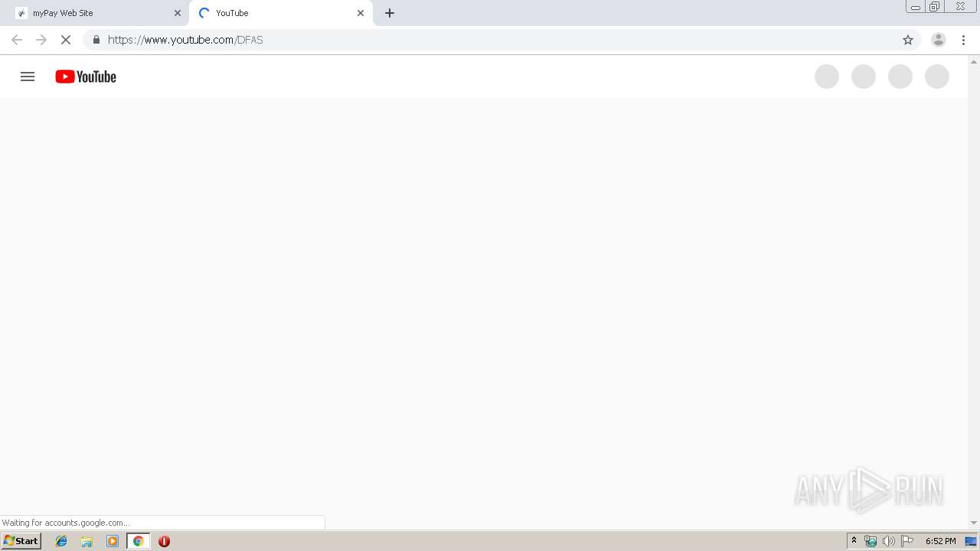Click the 6:52 PM clock

pos(940,541)
